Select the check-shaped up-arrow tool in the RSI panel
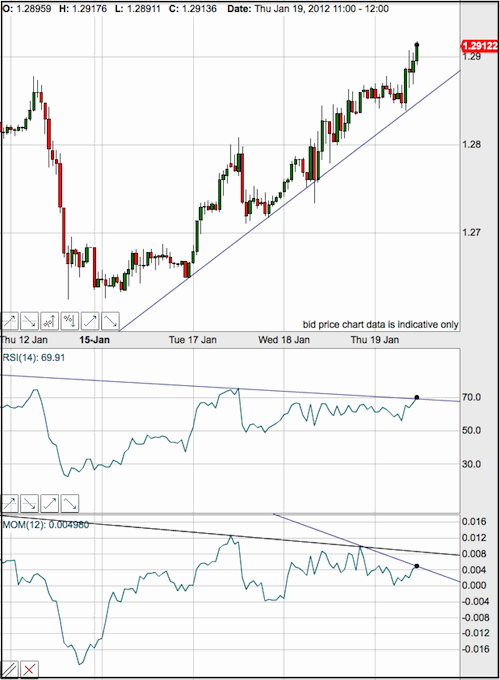The height and width of the screenshot is (680, 500). [49, 503]
